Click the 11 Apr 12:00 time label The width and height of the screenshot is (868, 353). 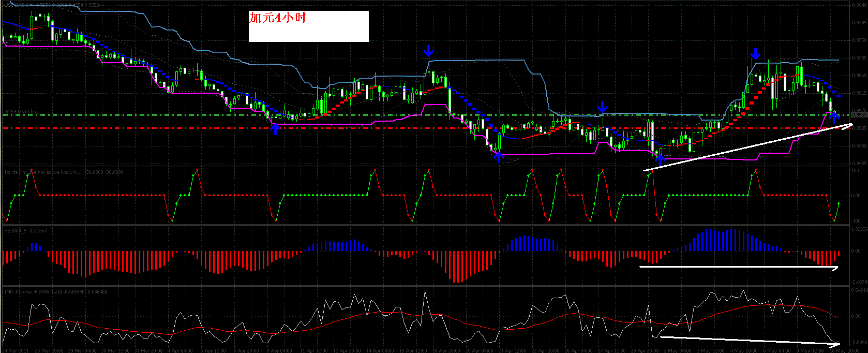[313, 350]
